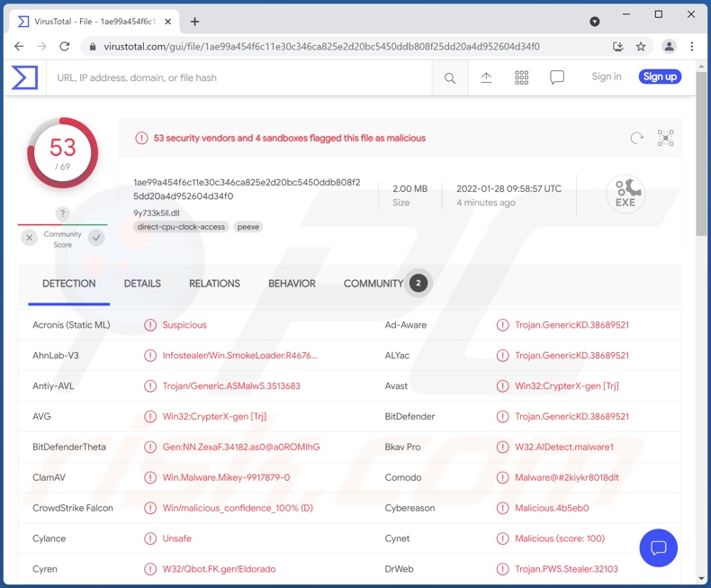Open the similar files graph icon
The height and width of the screenshot is (588, 711).
(666, 138)
